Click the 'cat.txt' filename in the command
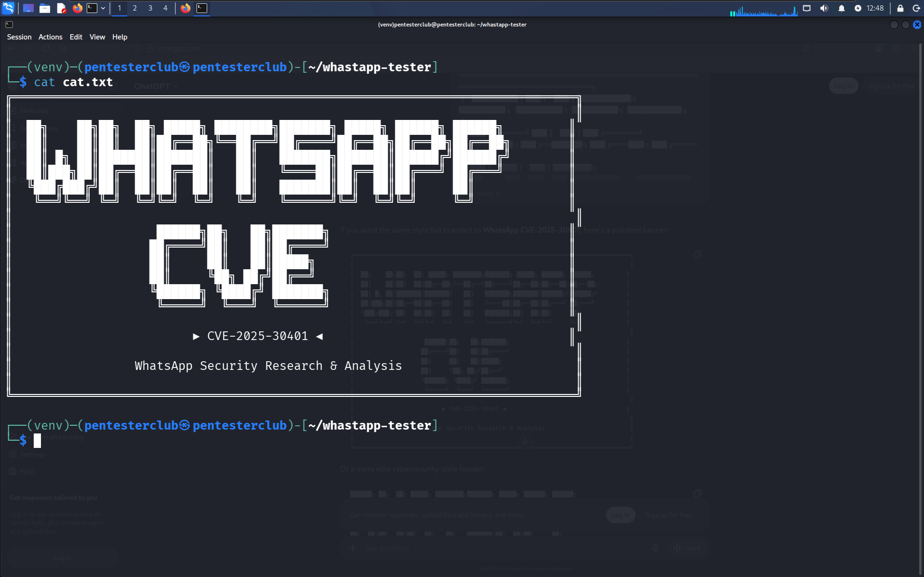 (88, 82)
